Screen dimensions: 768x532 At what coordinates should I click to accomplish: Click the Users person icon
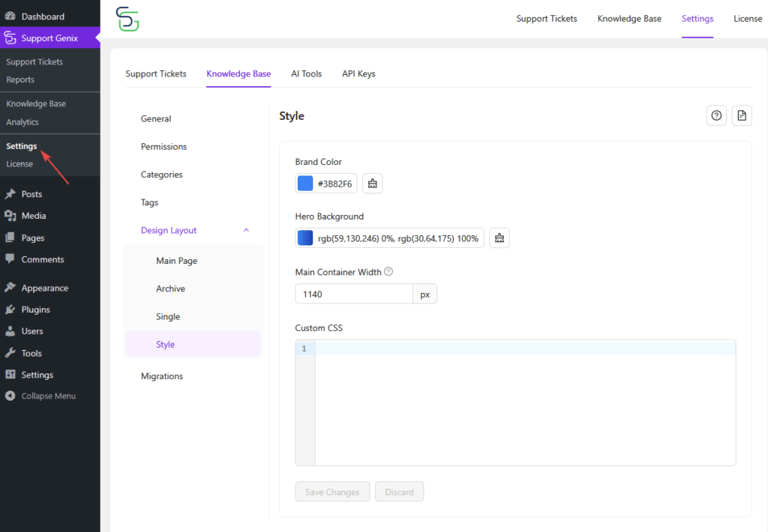click(x=10, y=331)
